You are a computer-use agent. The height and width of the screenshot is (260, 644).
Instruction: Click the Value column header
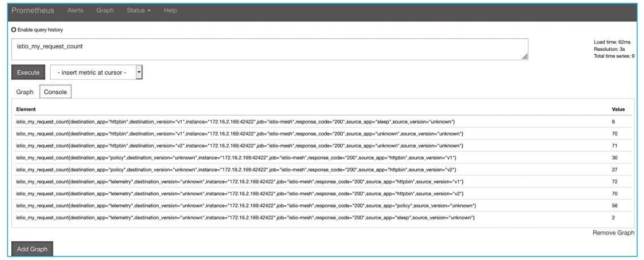coord(618,108)
